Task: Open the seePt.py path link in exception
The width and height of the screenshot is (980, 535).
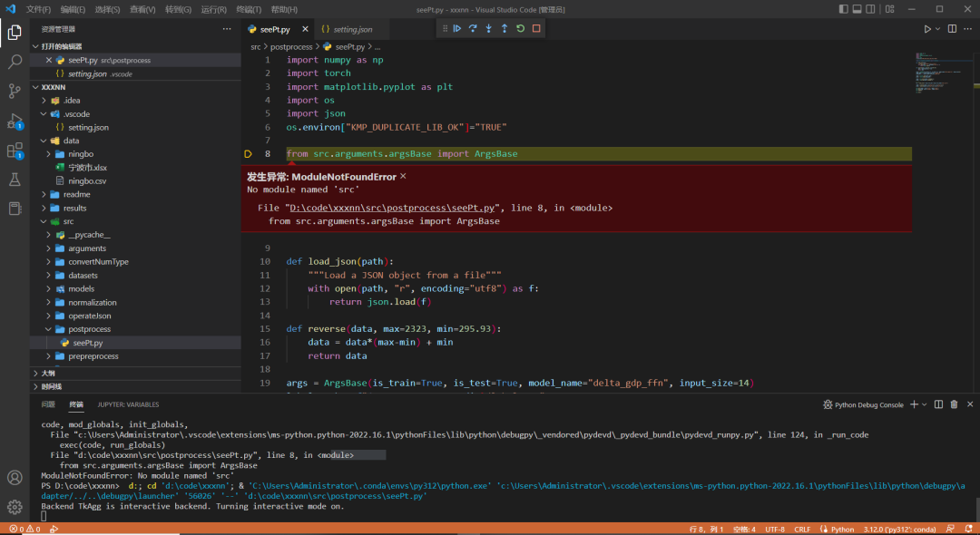Action: tap(392, 208)
